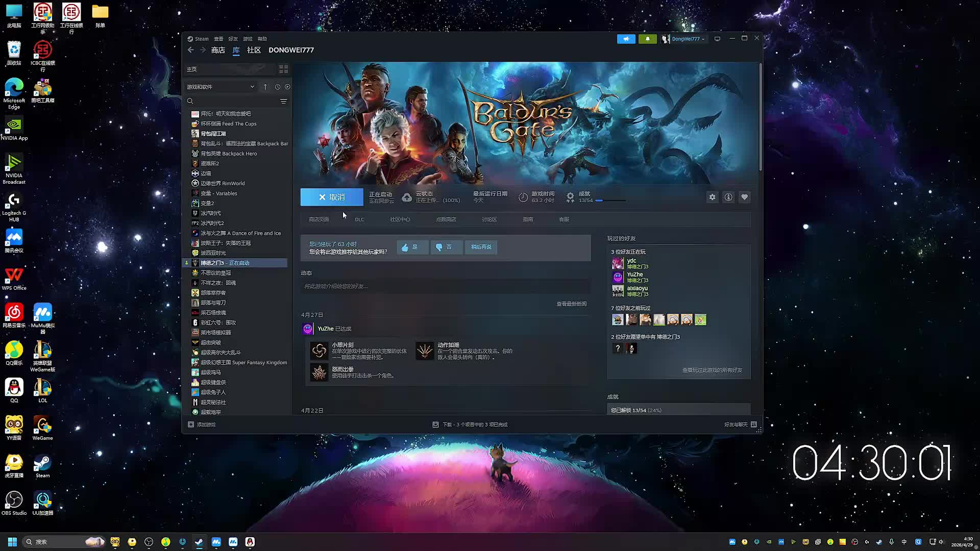
Task: Select 边缘世界 RimWorld in game list
Action: (x=223, y=183)
